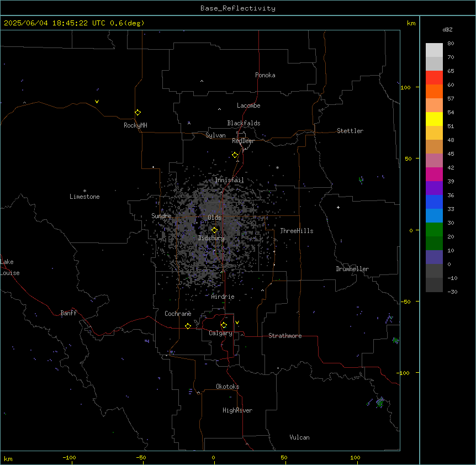This screenshot has width=476, height=465.
Task: Click the Base_Reflectivity title
Action: tap(238, 8)
